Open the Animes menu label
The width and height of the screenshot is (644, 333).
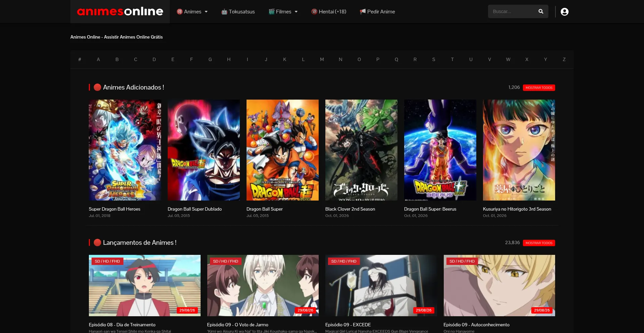tap(193, 12)
